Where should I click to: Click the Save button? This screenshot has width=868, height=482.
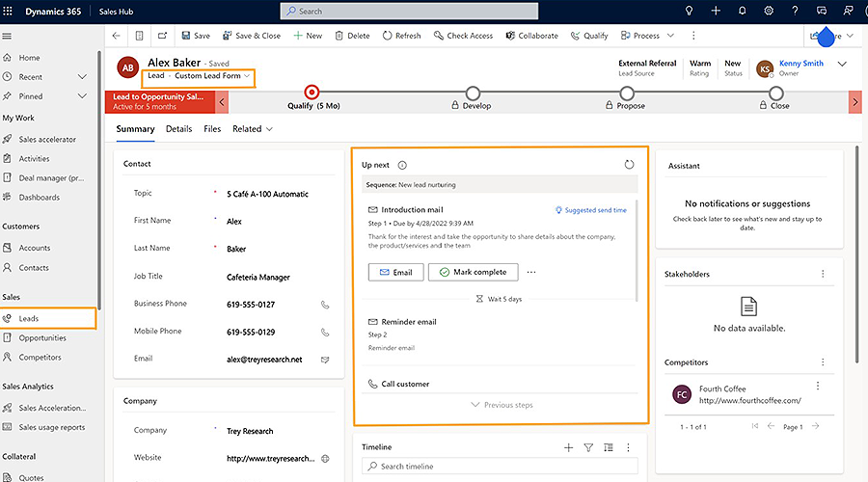click(x=196, y=36)
